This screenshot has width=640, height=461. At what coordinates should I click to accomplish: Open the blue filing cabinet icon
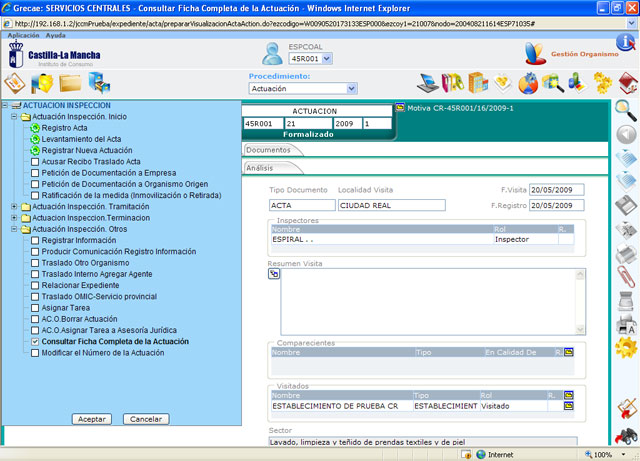(99, 83)
